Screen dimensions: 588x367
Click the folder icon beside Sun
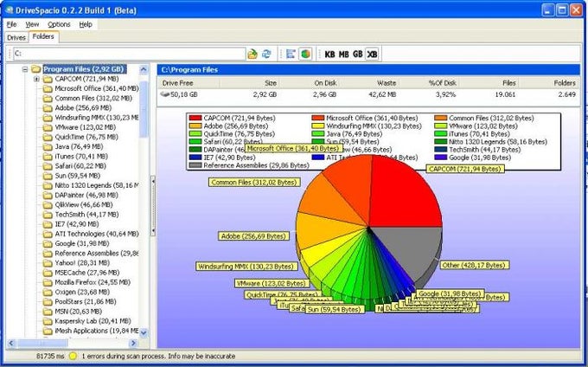(48, 176)
